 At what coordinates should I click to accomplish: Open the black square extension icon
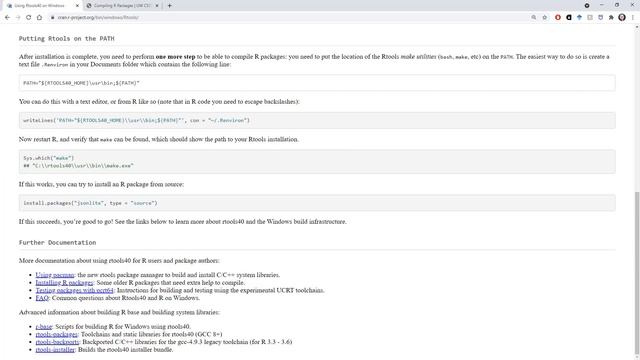(x=569, y=18)
